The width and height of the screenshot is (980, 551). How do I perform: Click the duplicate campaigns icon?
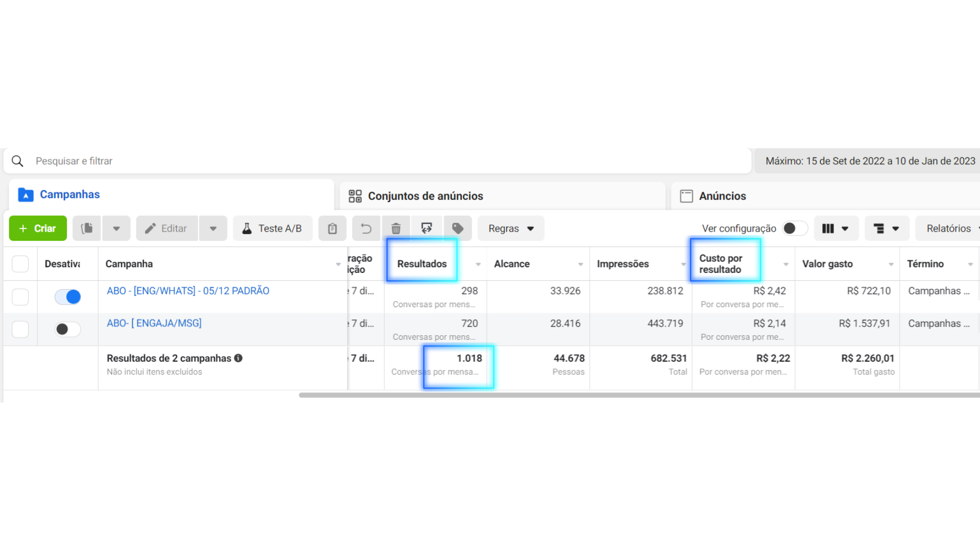[x=87, y=229]
